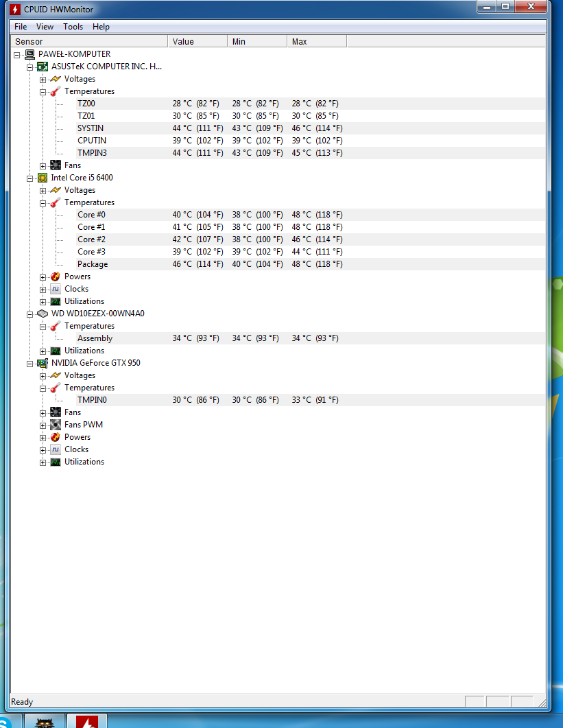Click the GPU Fans PWM icon
This screenshot has height=728, width=563.
pos(56,425)
